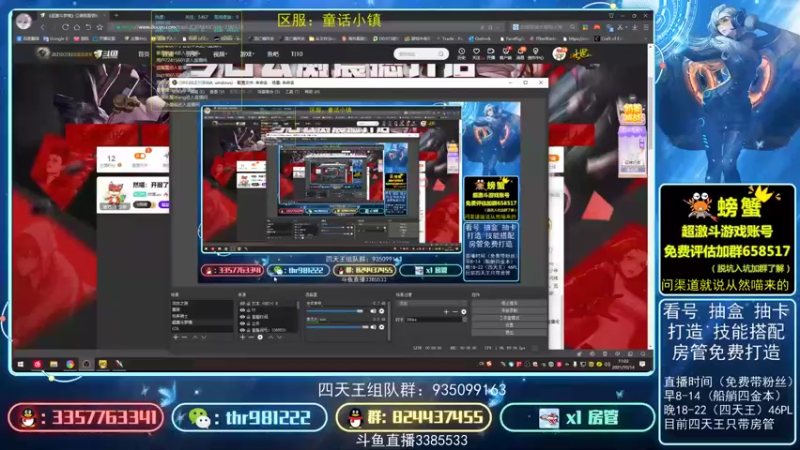Open the OBS 工具 (Tools) menu
The height and width of the screenshot is (450, 800).
coord(292,92)
